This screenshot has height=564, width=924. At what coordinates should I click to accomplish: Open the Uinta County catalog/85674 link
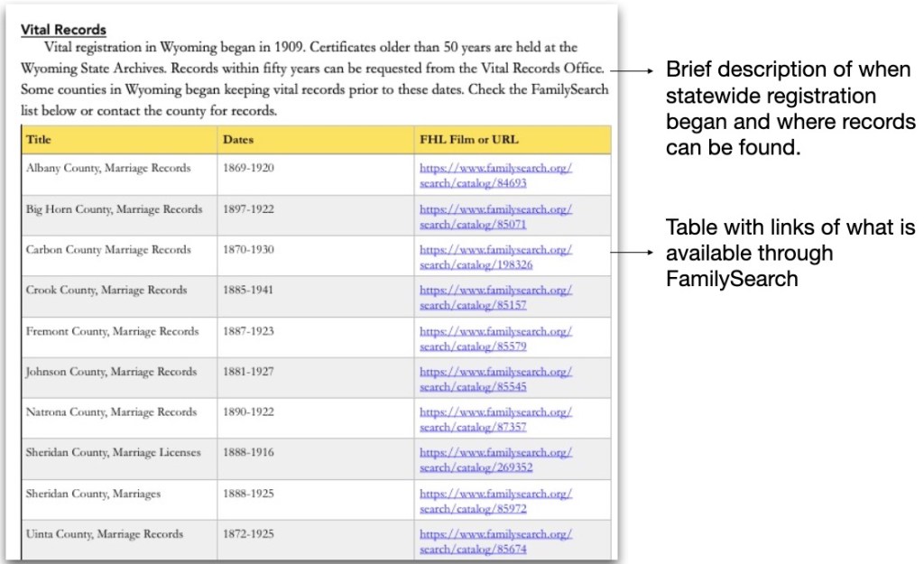pos(495,541)
